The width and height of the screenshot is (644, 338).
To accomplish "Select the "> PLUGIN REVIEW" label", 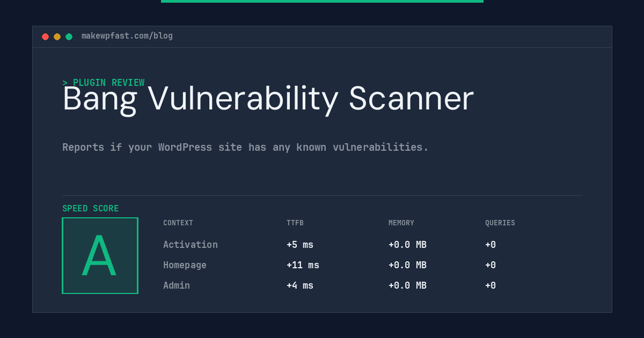I will tap(104, 83).
